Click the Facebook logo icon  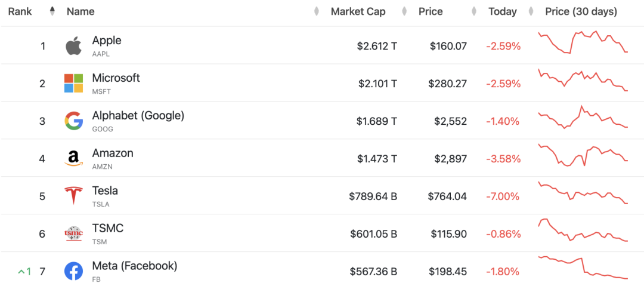click(73, 271)
